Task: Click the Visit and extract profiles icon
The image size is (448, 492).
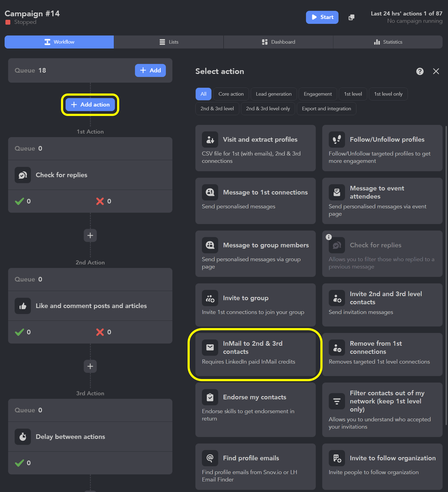Action: pos(210,139)
